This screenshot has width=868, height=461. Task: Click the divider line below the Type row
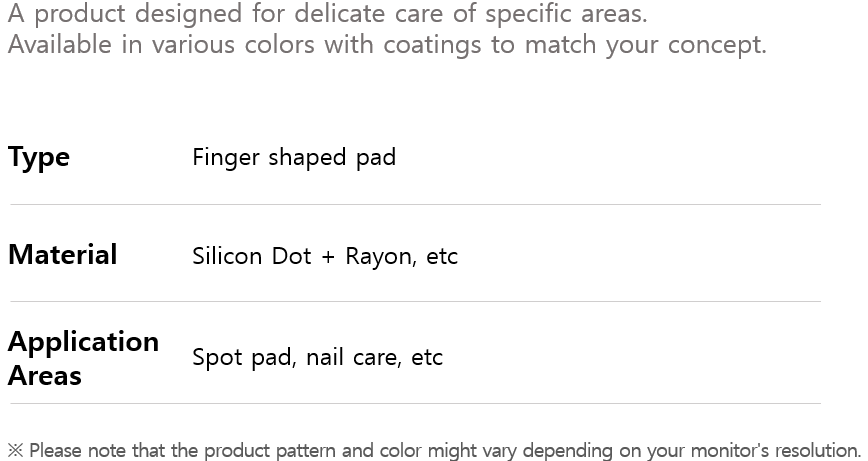click(x=415, y=204)
